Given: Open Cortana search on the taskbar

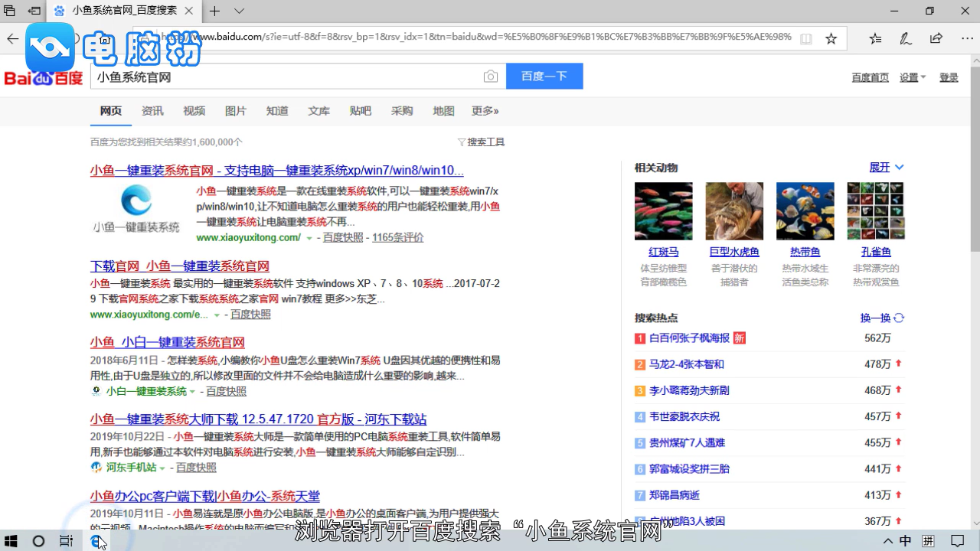Looking at the screenshot, I should 38,541.
